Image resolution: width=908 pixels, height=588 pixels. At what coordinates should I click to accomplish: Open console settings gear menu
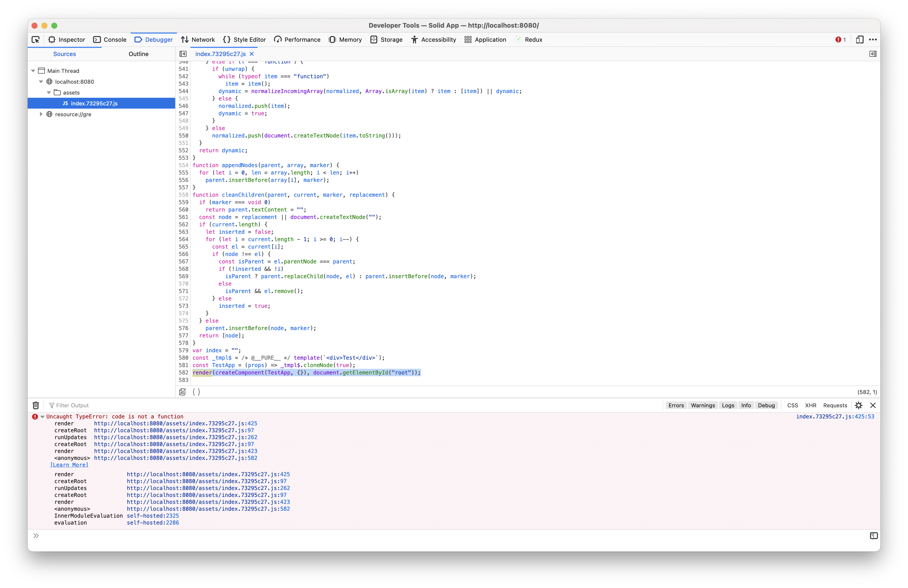click(x=859, y=405)
